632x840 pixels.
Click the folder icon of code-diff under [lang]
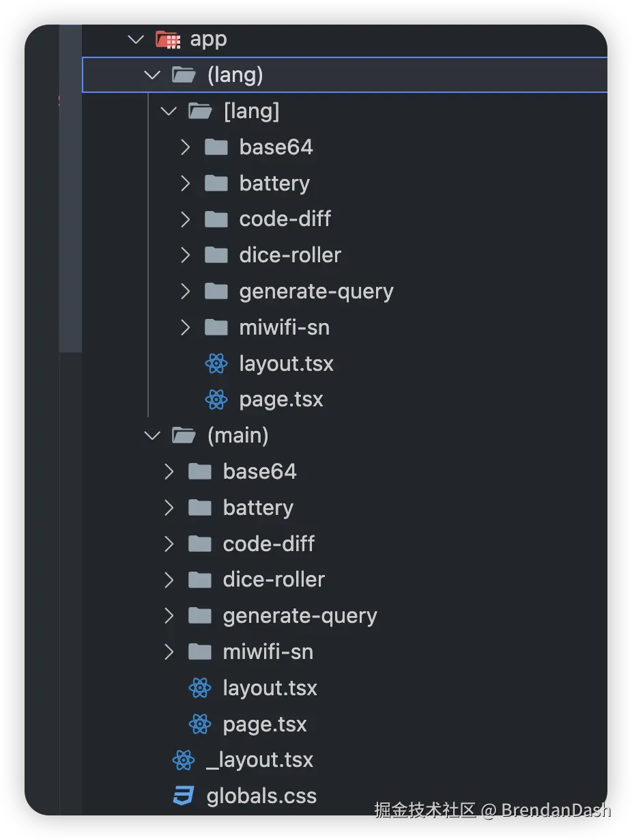click(x=216, y=219)
